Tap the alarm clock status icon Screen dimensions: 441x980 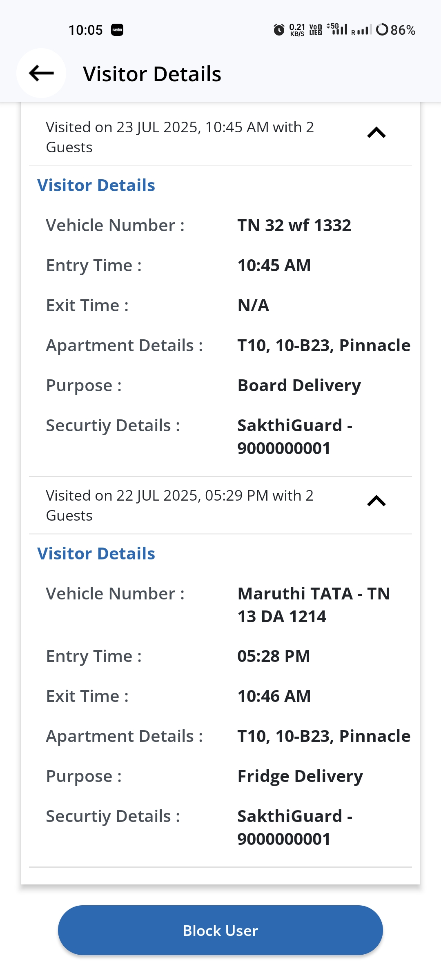[x=279, y=30]
